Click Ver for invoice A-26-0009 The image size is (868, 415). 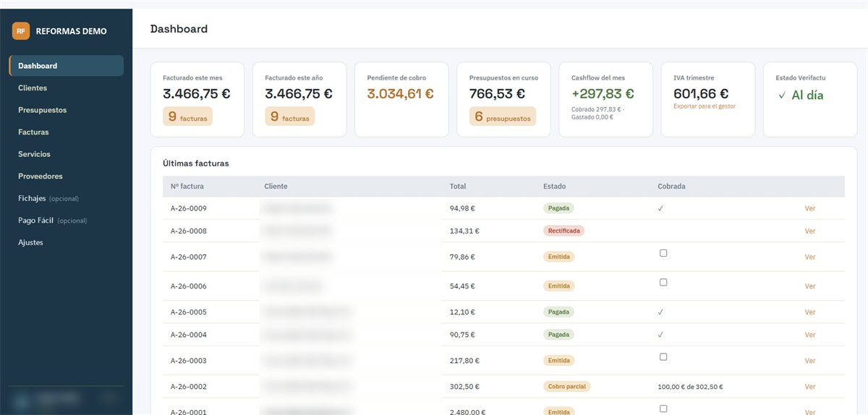[x=810, y=208]
